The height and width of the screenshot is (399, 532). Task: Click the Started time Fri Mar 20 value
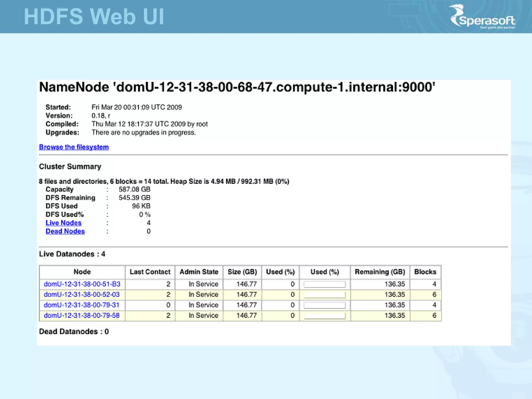[137, 107]
